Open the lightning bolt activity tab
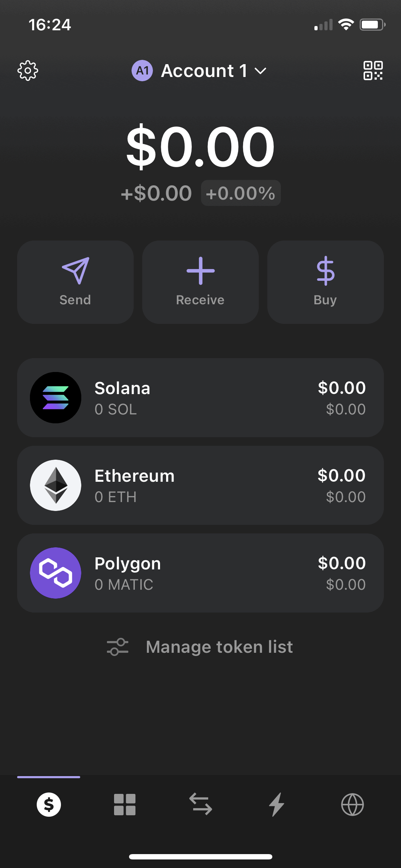 point(277,805)
